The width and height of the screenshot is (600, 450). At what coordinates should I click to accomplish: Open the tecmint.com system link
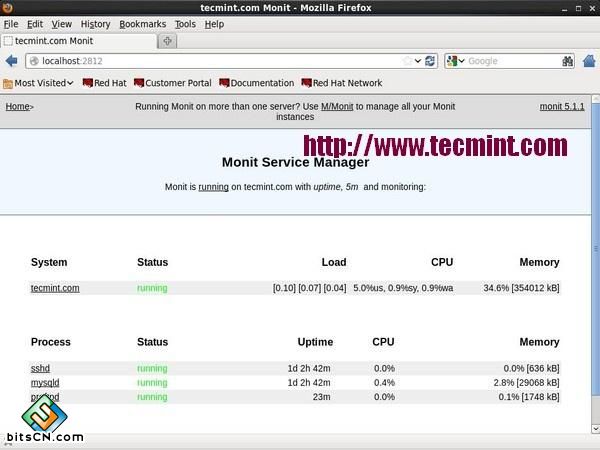(x=55, y=288)
